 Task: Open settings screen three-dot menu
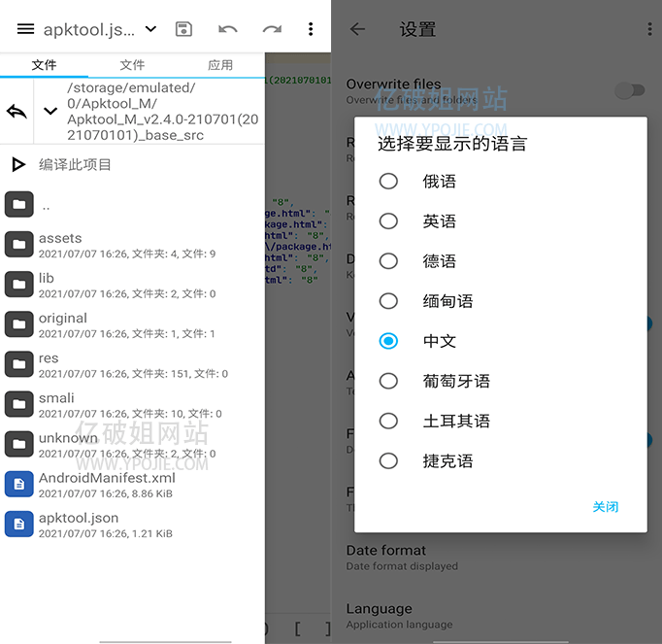pyautogui.click(x=649, y=29)
